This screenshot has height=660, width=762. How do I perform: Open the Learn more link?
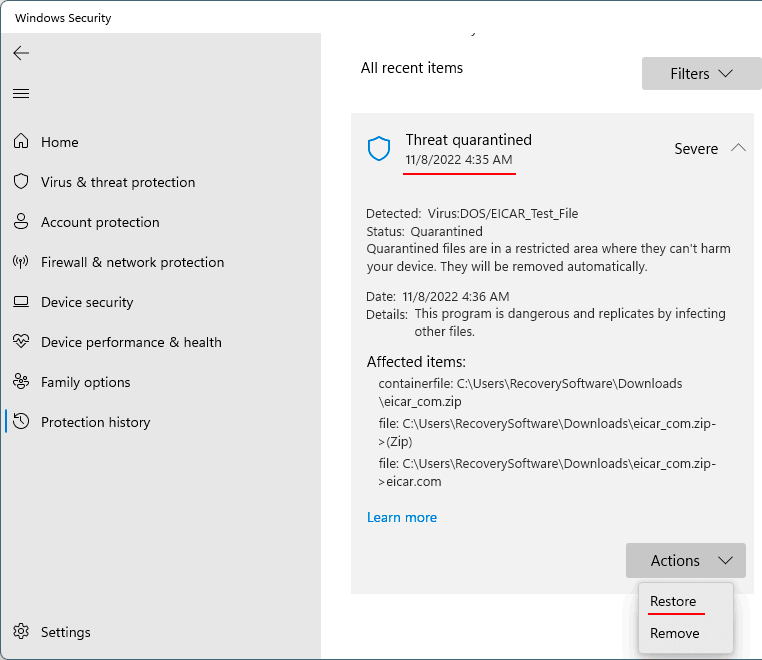click(x=402, y=517)
